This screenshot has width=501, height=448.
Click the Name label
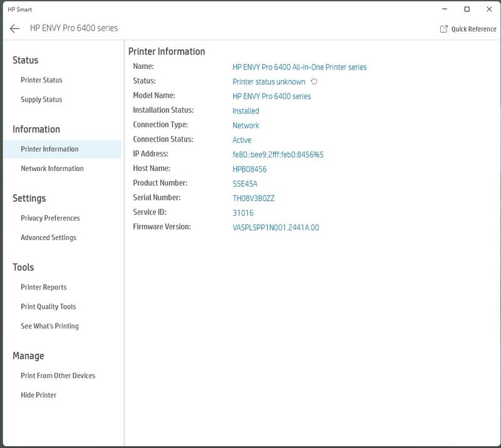pyautogui.click(x=143, y=66)
